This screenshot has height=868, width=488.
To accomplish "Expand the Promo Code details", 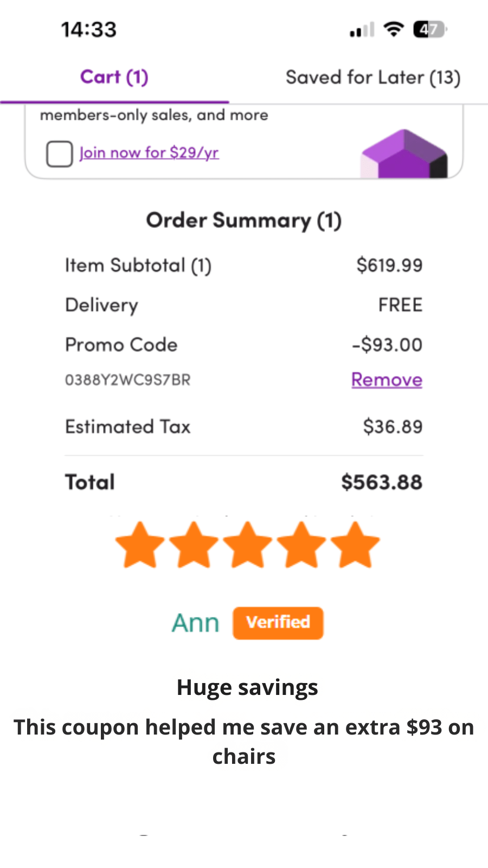I will pyautogui.click(x=121, y=344).
